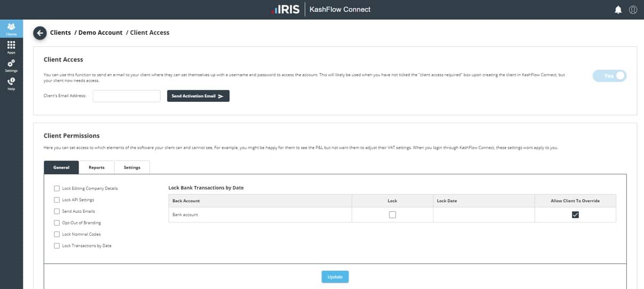Click the blue Update button

point(335,277)
